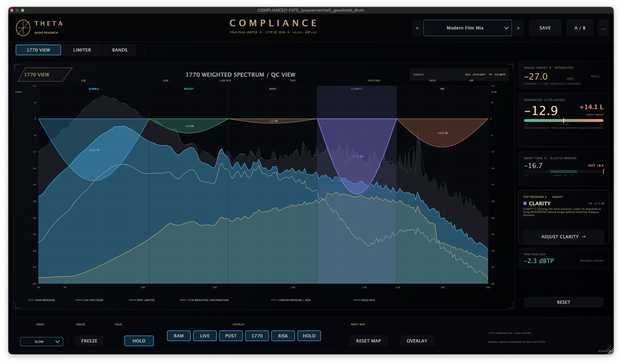
Task: Toggle the RISK overlay
Action: tap(283, 336)
